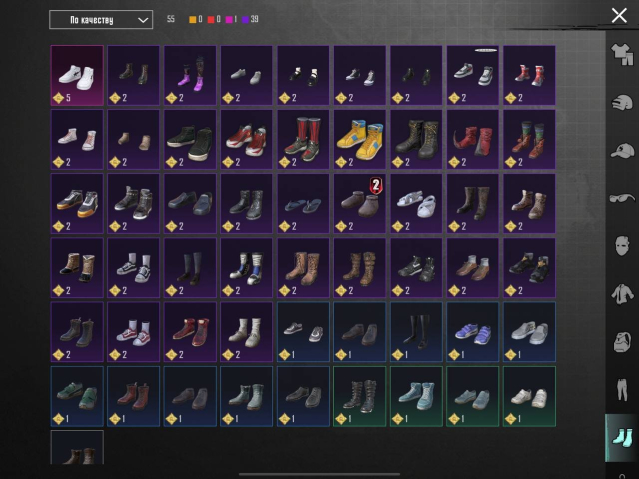Filter by the purple quality swatch
The height and width of the screenshot is (479, 639).
(246, 20)
